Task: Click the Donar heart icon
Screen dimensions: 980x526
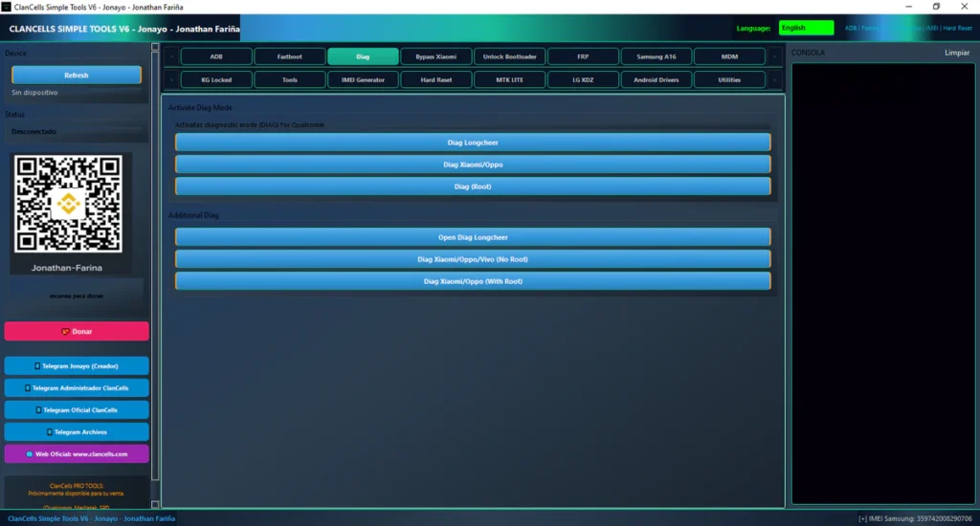Action: (x=65, y=332)
